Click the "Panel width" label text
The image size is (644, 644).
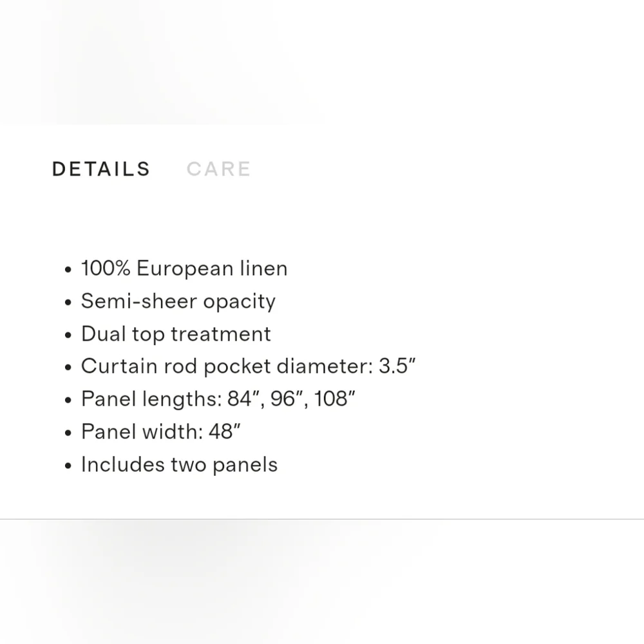coord(139,432)
